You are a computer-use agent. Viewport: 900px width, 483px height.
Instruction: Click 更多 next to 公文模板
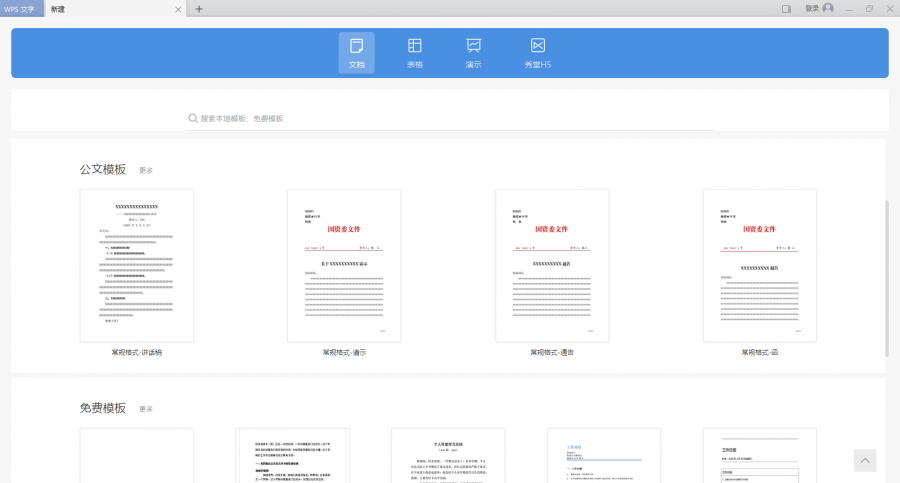click(x=146, y=171)
